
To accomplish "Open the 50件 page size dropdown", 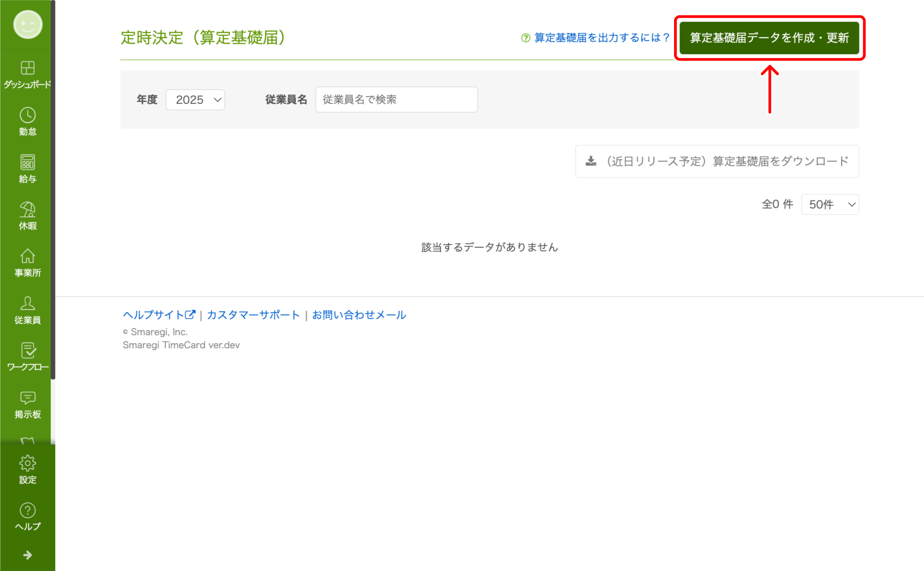I will point(830,204).
